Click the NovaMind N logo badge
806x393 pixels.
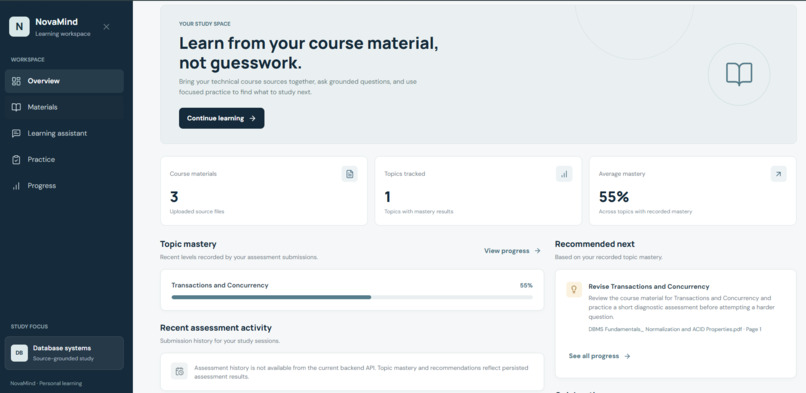[x=19, y=27]
